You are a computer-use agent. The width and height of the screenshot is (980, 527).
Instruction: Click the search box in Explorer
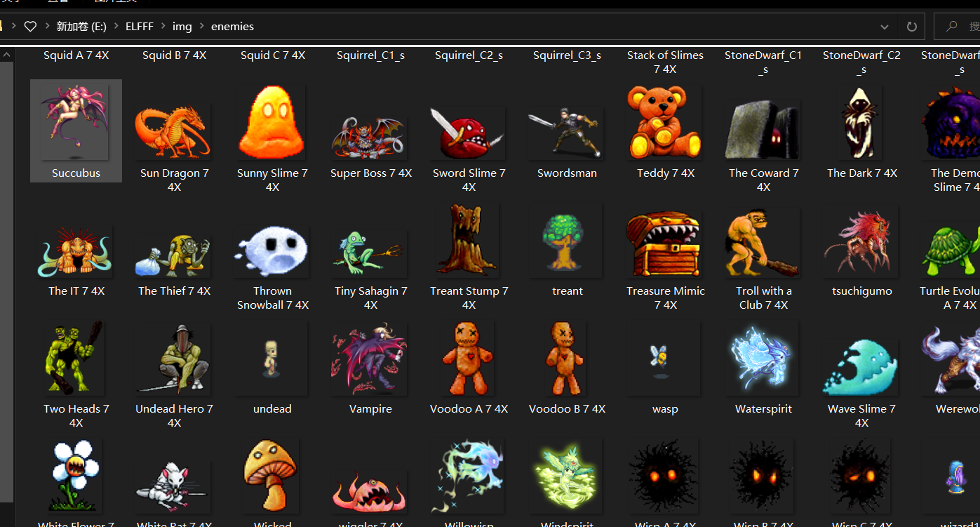tap(958, 27)
